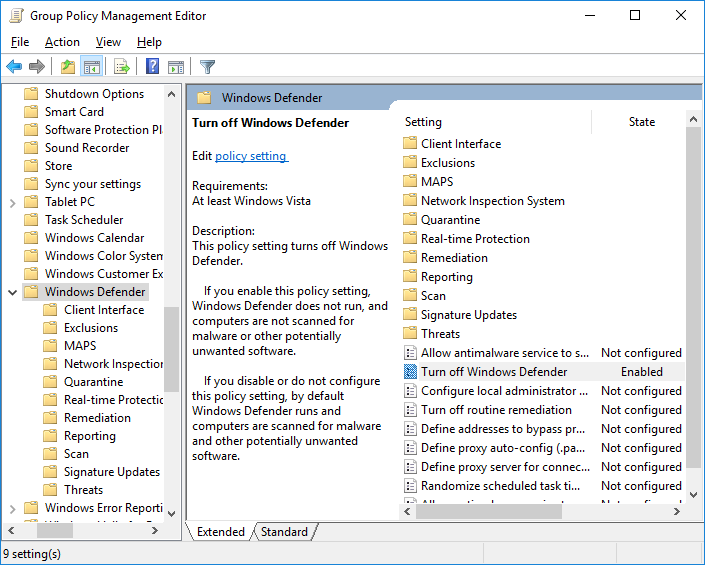This screenshot has width=705, height=565.
Task: Select Exclusions under Windows Defender tree
Action: click(x=91, y=328)
